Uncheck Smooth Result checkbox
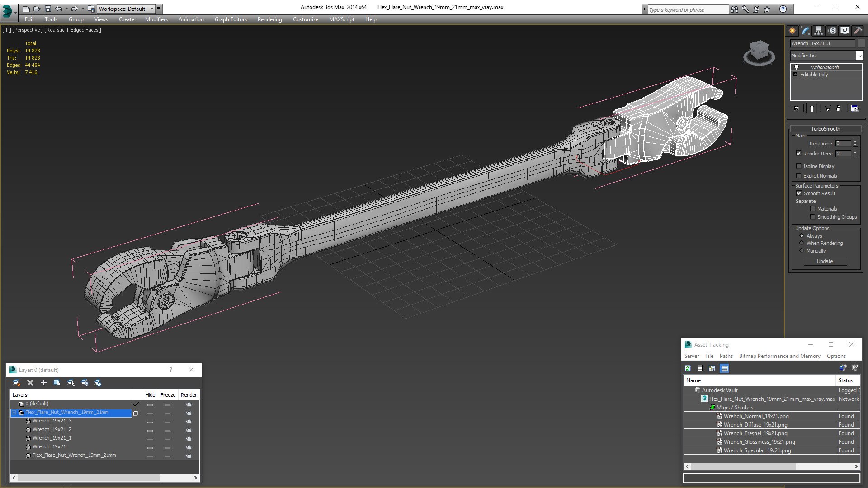This screenshot has width=868, height=488. 799,193
